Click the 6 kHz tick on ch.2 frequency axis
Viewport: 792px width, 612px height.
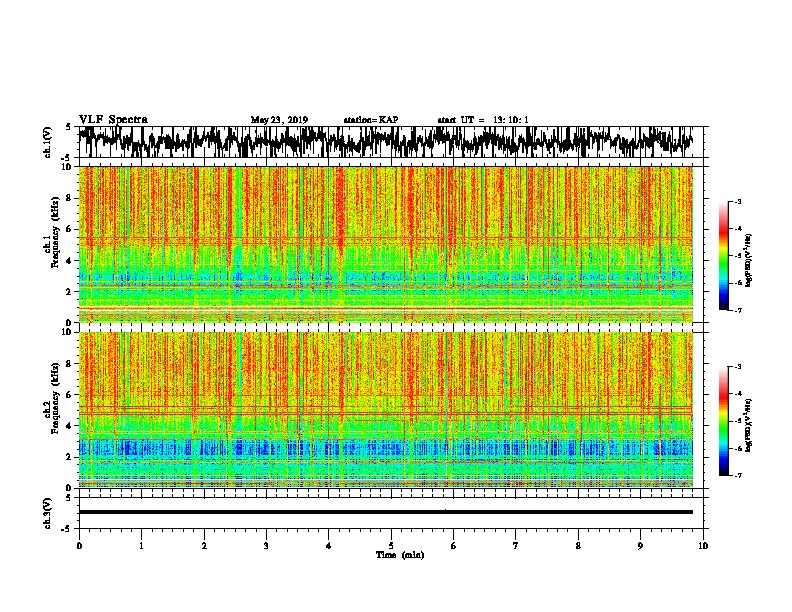coord(69,394)
